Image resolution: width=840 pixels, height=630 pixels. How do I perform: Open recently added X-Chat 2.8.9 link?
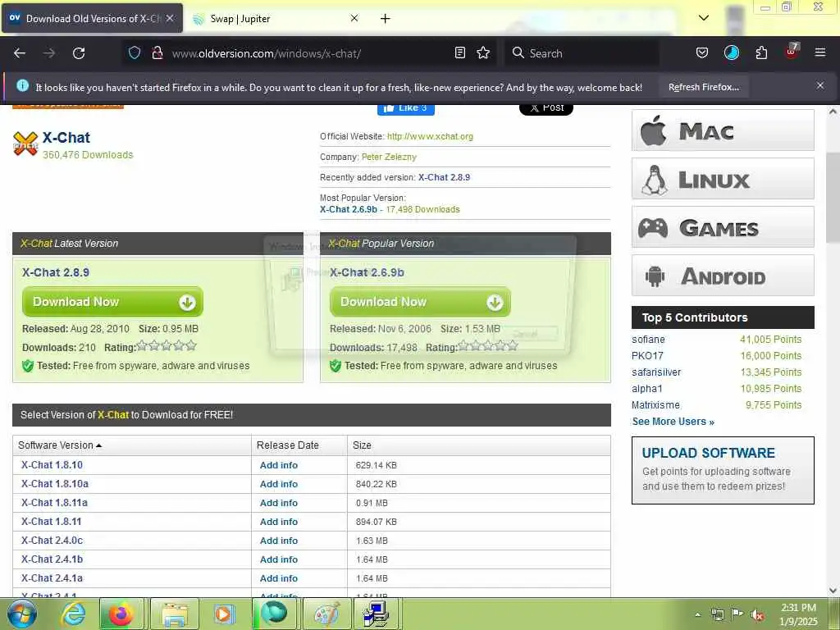(x=444, y=177)
